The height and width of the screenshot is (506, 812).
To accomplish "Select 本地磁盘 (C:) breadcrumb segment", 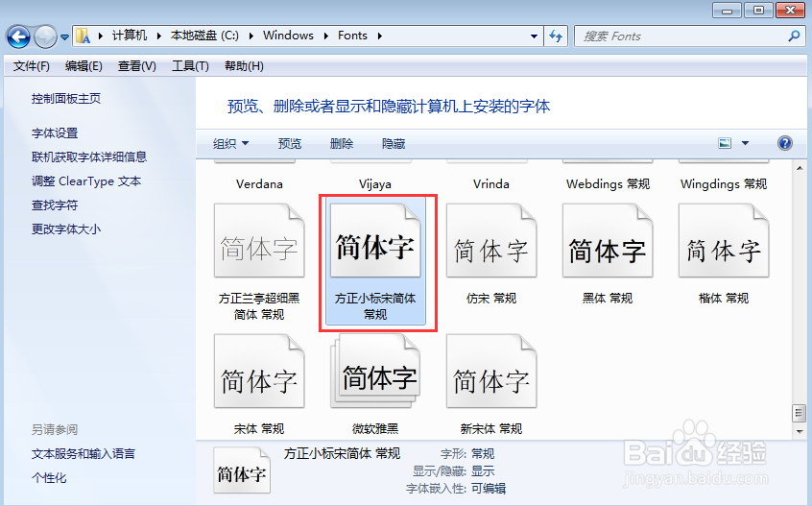I will pyautogui.click(x=204, y=36).
